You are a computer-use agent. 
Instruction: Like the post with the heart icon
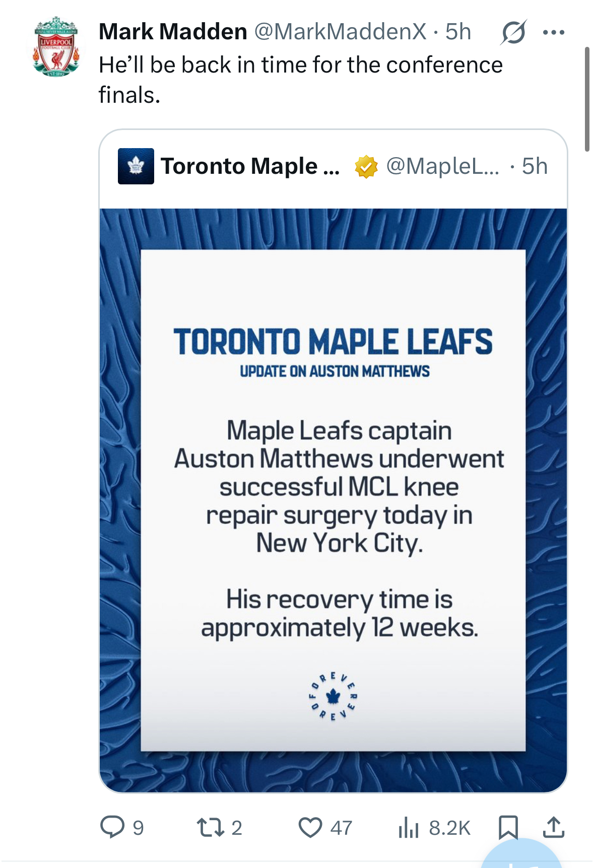coord(310,827)
